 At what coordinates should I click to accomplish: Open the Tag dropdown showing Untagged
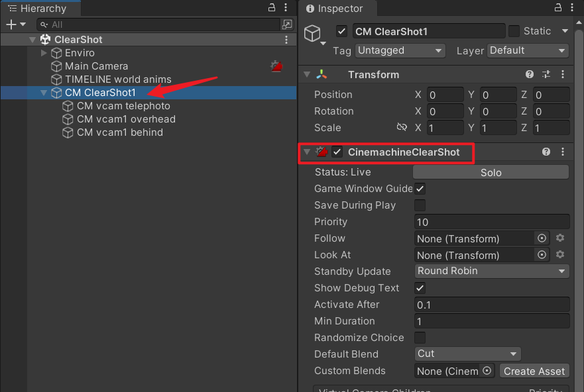pyautogui.click(x=400, y=50)
